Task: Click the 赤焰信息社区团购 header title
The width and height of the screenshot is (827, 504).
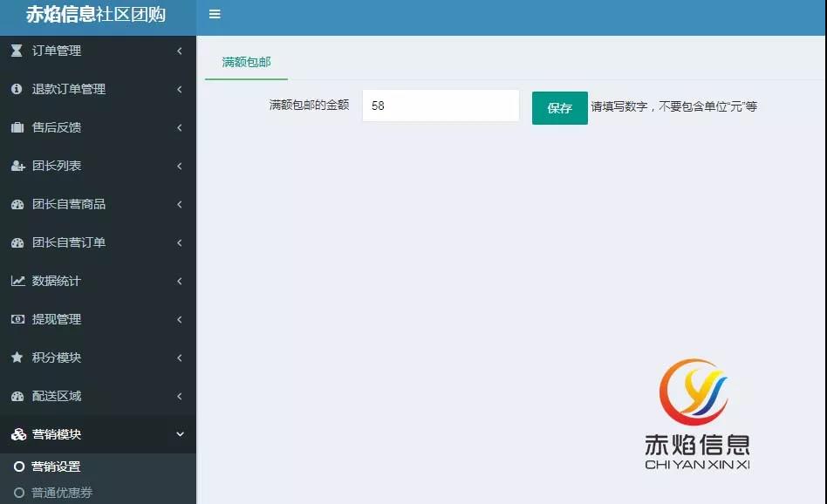Action: [96, 14]
